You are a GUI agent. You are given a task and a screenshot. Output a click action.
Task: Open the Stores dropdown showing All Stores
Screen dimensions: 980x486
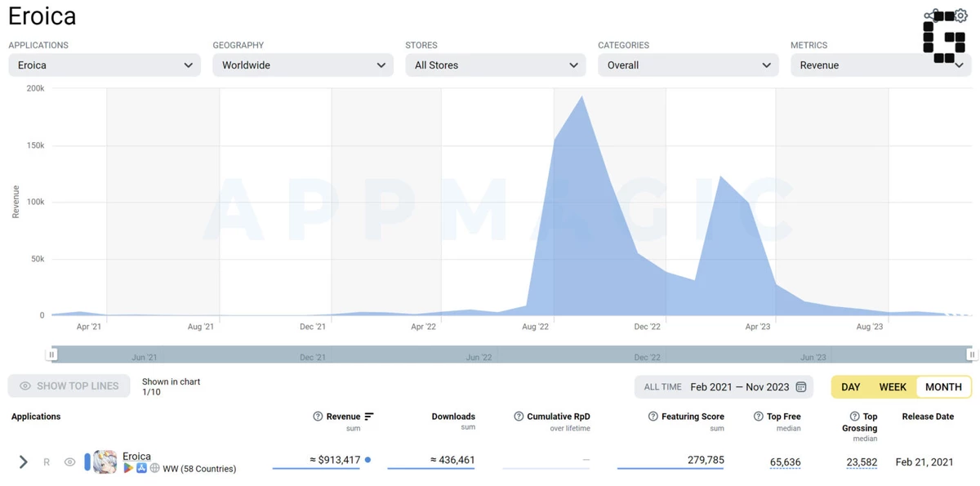click(496, 65)
